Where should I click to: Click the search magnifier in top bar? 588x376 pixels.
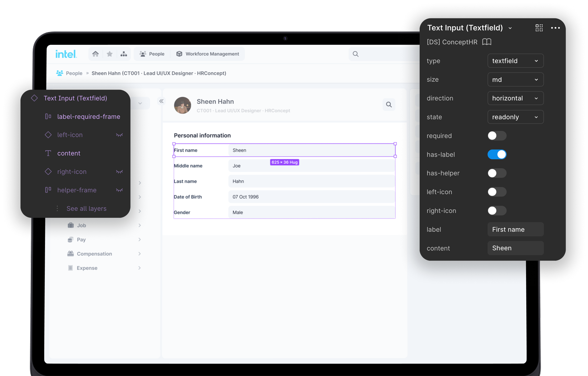(x=356, y=54)
